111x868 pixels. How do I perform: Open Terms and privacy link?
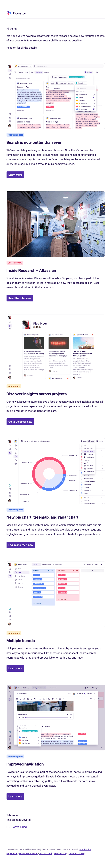[x=77, y=854]
